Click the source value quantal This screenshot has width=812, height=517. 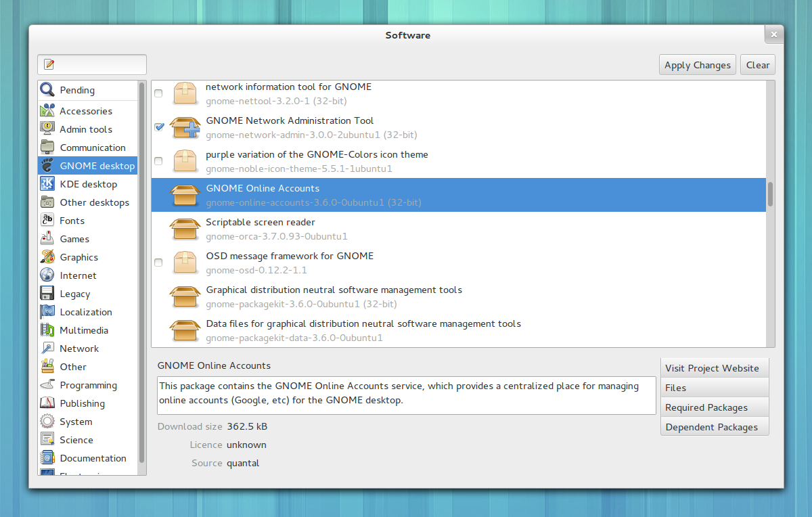coord(243,463)
